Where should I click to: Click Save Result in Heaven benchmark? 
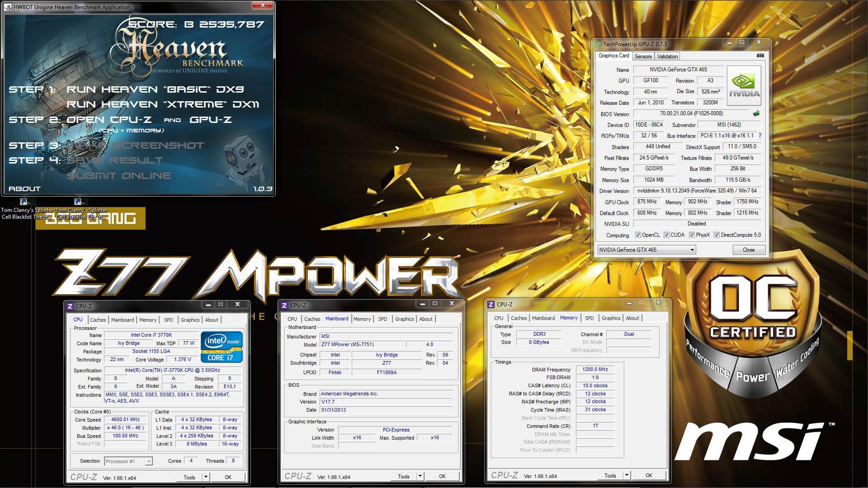[x=115, y=160]
